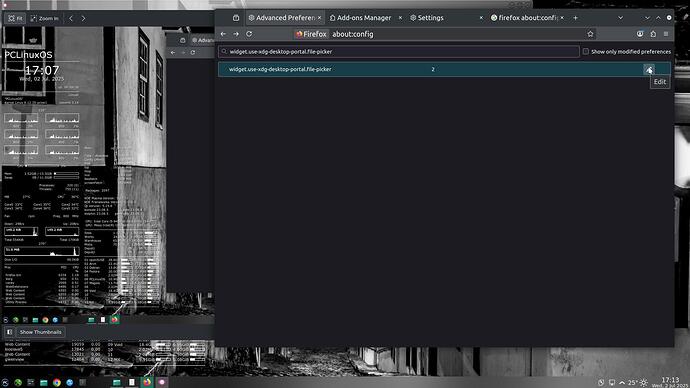Image resolution: width=690 pixels, height=388 pixels.
Task: Click the round tray icon left of display icon
Action: pos(601,383)
